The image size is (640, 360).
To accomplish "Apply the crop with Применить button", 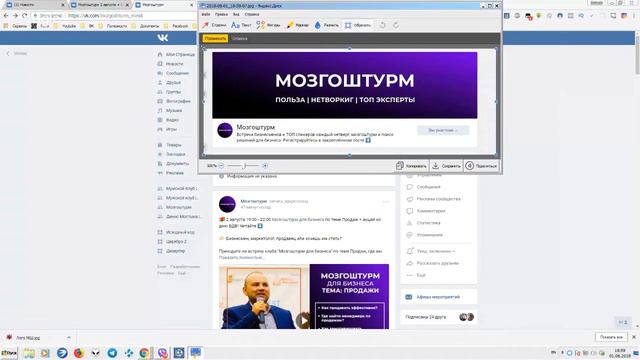I will coord(215,38).
